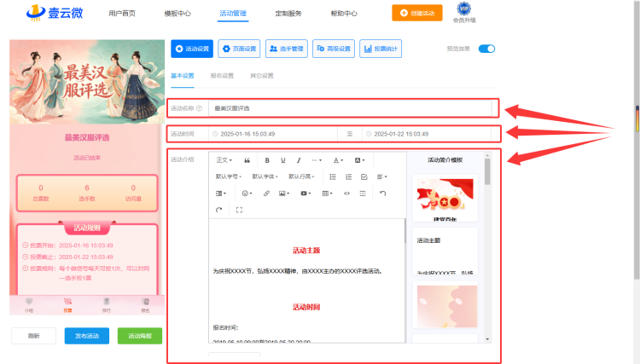Open the insert table dropdown
Image resolution: width=640 pixels, height=364 pixels.
tap(327, 194)
